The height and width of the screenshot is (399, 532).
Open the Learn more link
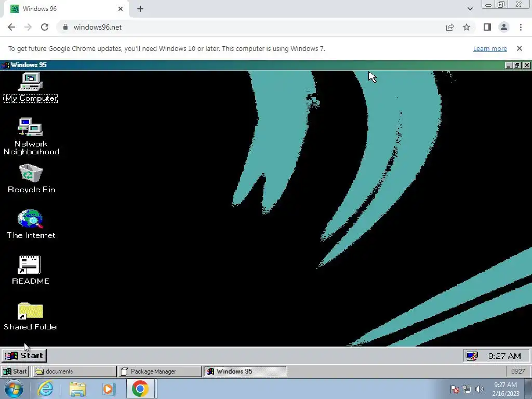tap(490, 48)
